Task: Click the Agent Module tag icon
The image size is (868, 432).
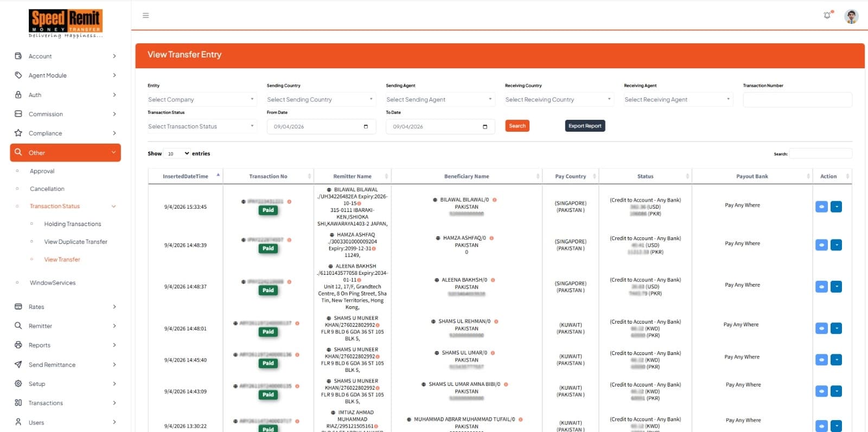Action: 18,75
